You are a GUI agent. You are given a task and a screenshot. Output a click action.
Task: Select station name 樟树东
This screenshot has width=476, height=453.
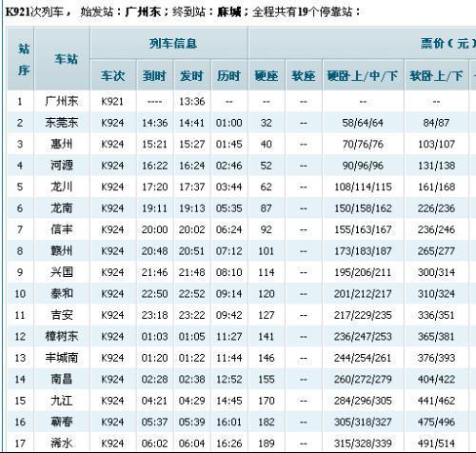point(62,336)
